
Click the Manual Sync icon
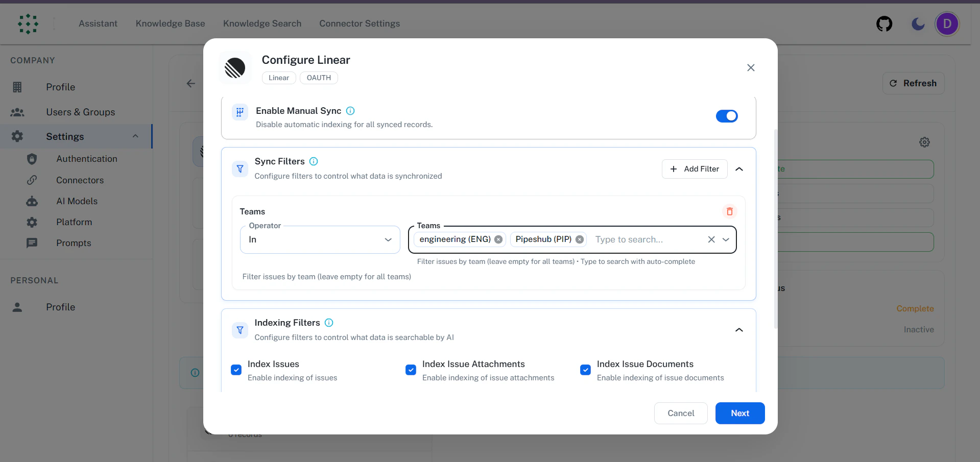240,112
